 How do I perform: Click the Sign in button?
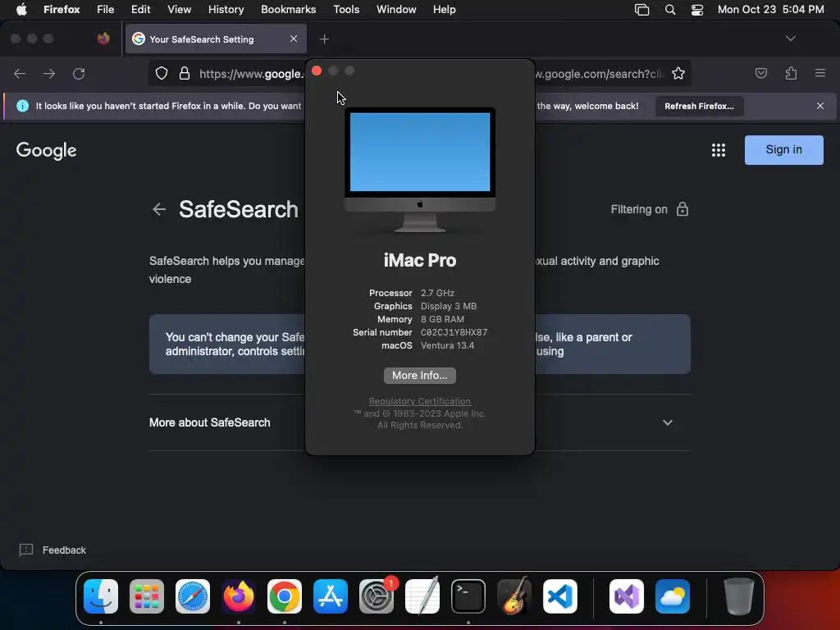click(783, 150)
